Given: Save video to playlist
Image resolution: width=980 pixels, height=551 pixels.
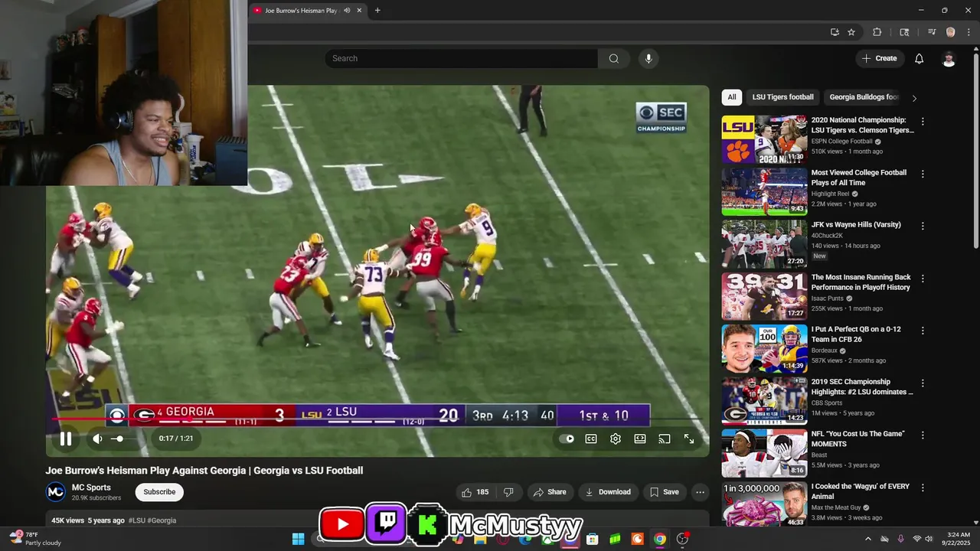Looking at the screenshot, I should click(x=664, y=492).
